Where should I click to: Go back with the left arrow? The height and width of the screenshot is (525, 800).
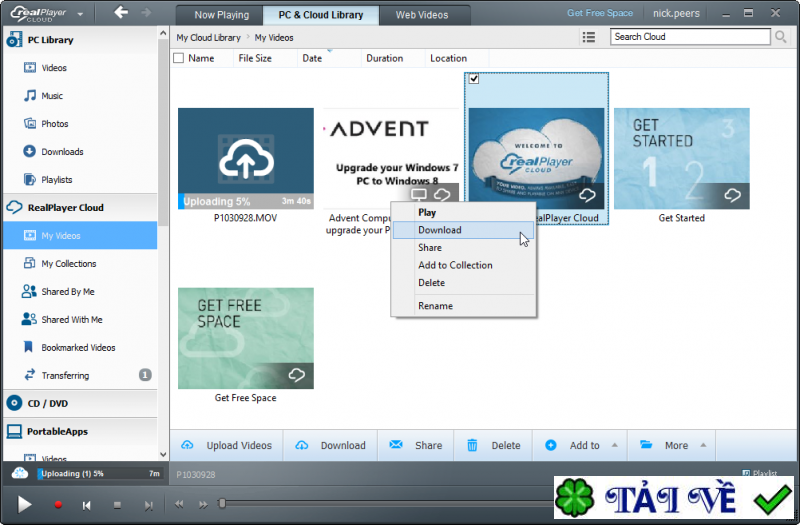click(x=121, y=12)
